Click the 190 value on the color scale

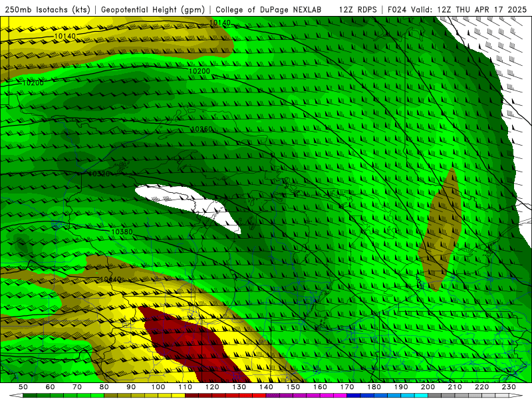pos(401,387)
